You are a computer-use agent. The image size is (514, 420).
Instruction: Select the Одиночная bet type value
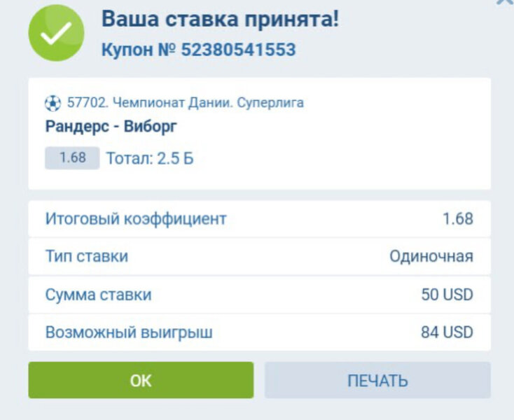tap(431, 256)
